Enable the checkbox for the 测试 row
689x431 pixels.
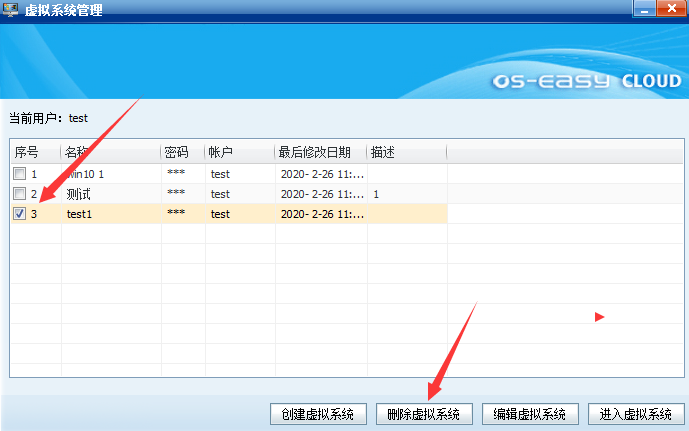coord(19,194)
